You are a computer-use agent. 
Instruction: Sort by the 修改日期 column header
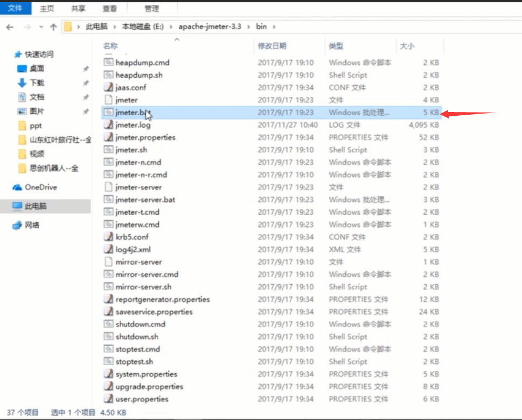(272, 46)
